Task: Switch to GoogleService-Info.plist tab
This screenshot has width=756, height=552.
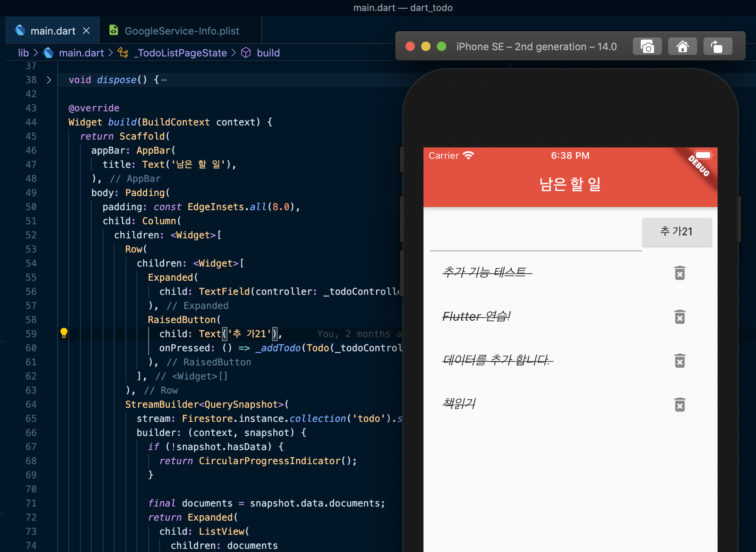Action: [x=181, y=31]
